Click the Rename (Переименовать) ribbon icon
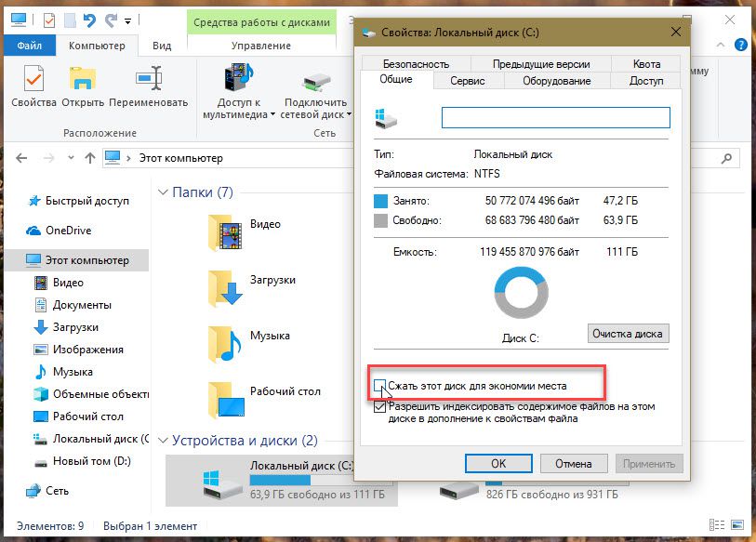 pos(148,86)
